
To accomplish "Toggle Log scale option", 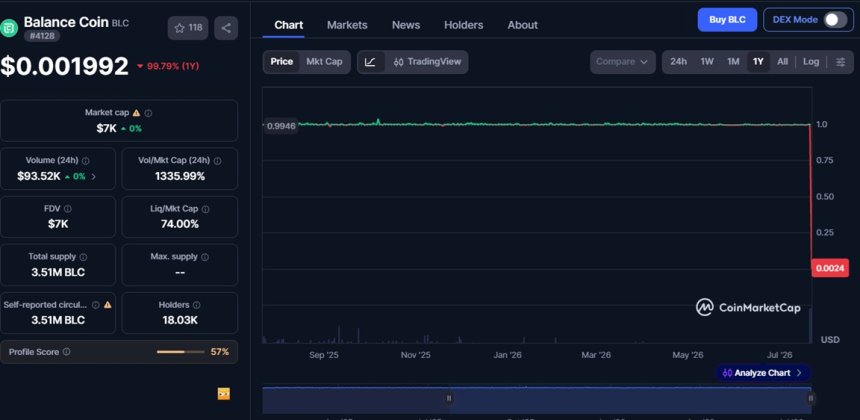I will (x=811, y=62).
